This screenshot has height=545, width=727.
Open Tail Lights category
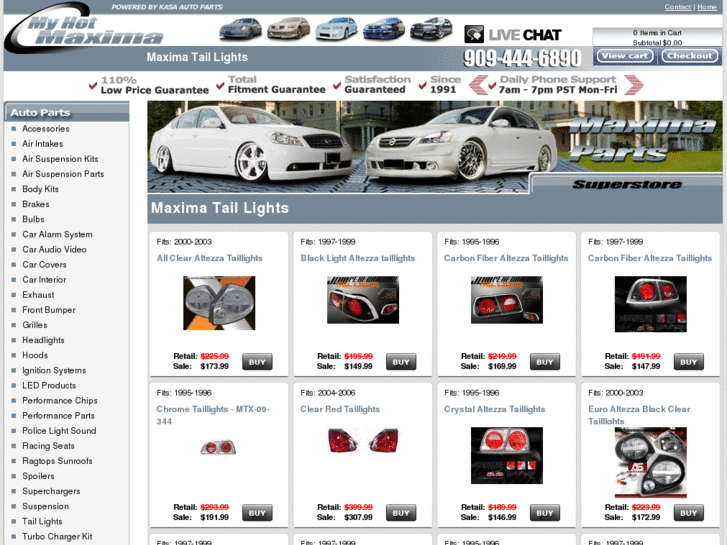point(42,521)
